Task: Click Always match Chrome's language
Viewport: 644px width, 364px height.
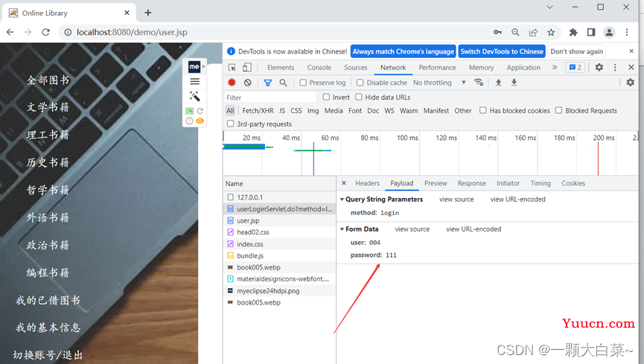Action: [403, 51]
